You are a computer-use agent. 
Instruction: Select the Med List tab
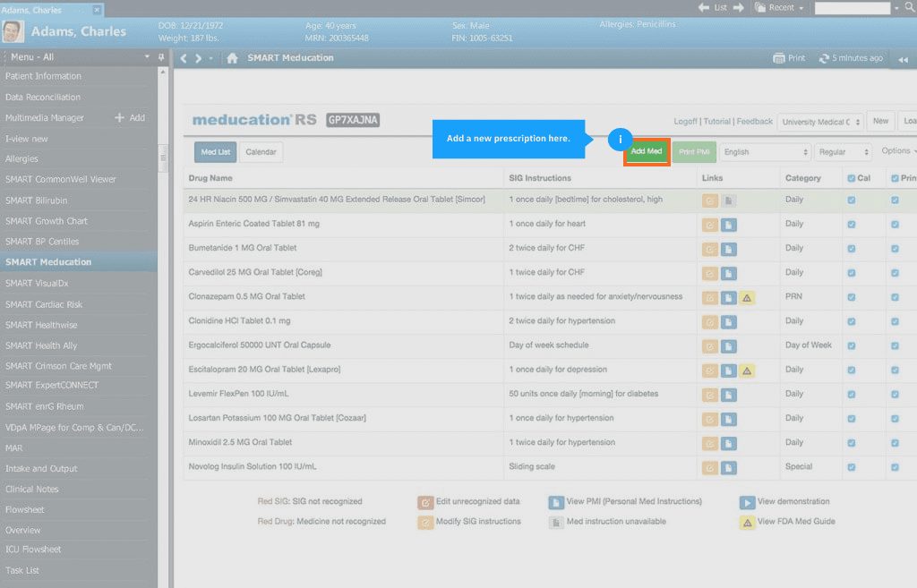pyautogui.click(x=216, y=152)
